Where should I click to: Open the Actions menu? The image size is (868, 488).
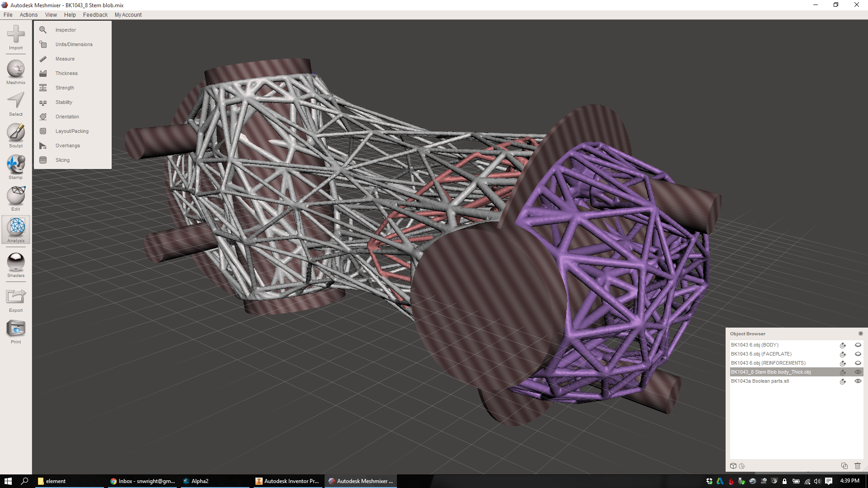click(28, 14)
